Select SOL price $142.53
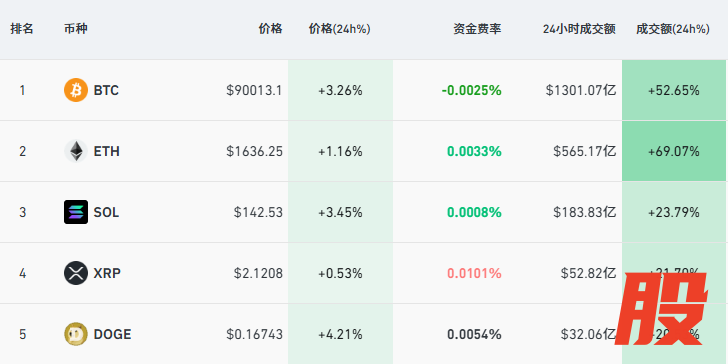 coord(258,212)
